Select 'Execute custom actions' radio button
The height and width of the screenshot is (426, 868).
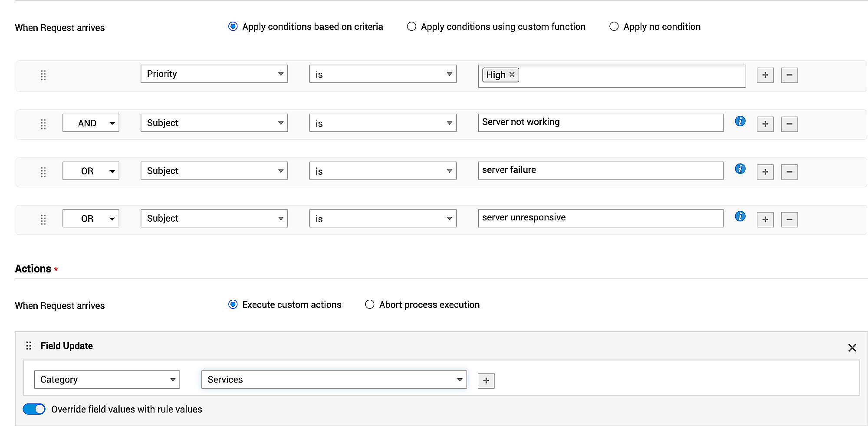[x=233, y=305]
